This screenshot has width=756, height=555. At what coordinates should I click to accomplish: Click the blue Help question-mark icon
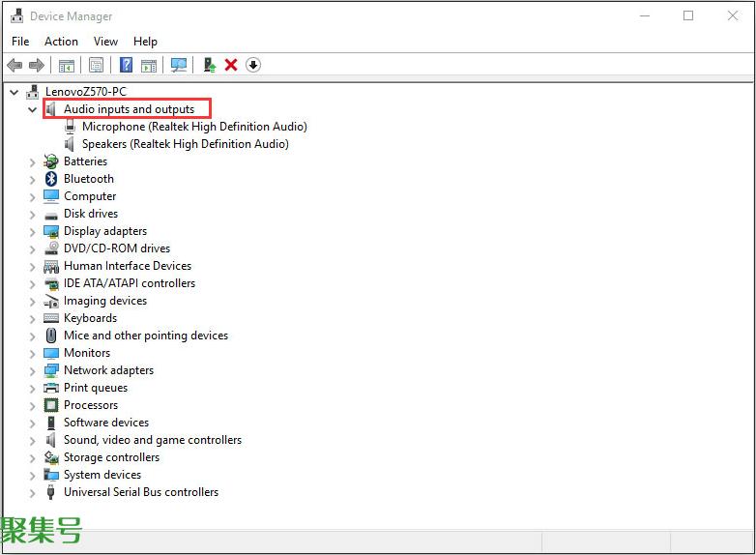click(x=126, y=65)
